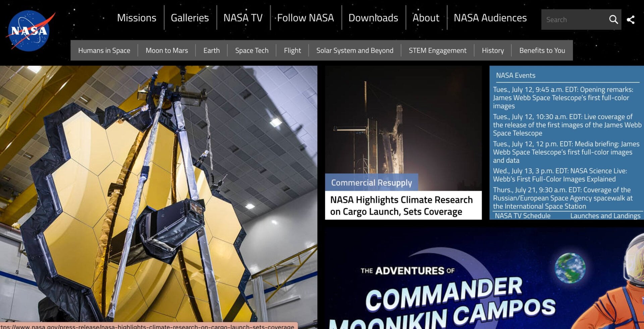Open the 9:45 a.m. Opening remarks event

click(563, 98)
